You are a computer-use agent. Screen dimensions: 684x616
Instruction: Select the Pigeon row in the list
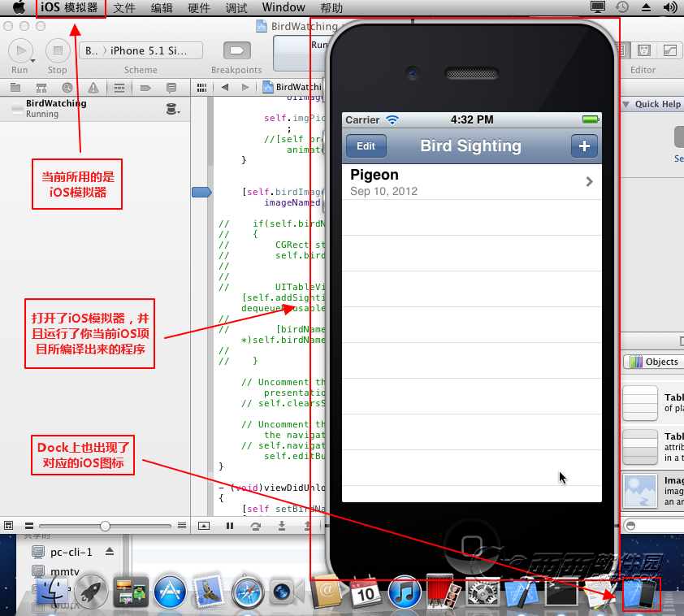click(x=471, y=182)
